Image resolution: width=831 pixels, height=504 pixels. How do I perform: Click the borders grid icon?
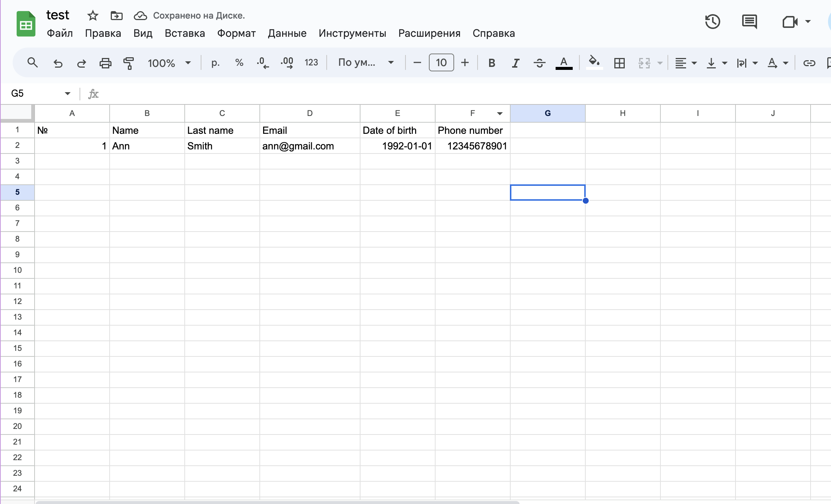click(619, 63)
